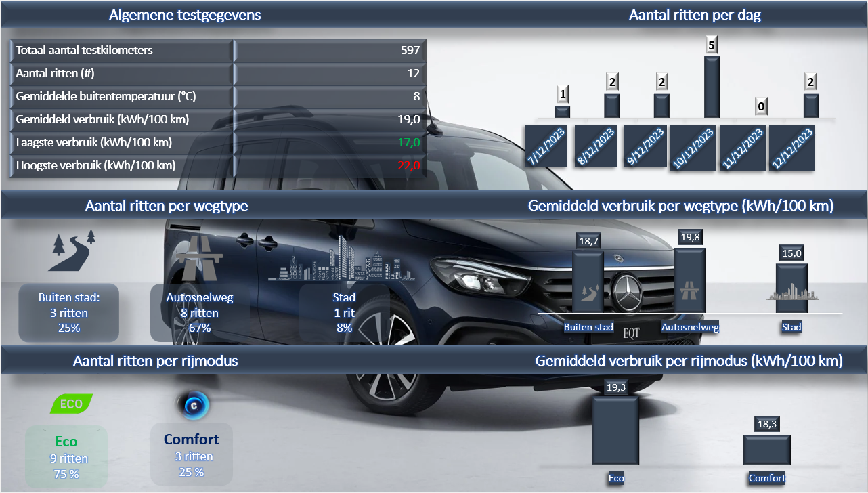Image resolution: width=868 pixels, height=493 pixels.
Task: Click the 11/12/2023 date label
Action: [743, 148]
